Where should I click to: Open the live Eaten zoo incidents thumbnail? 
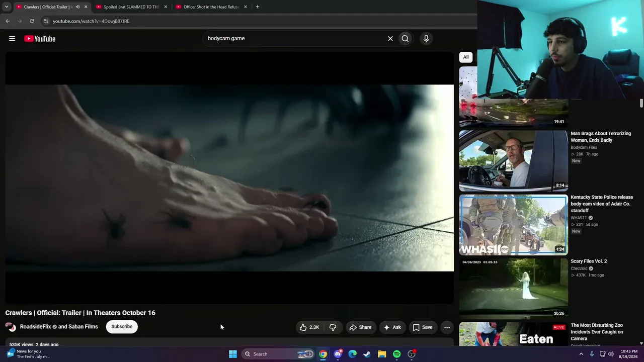tap(513, 334)
